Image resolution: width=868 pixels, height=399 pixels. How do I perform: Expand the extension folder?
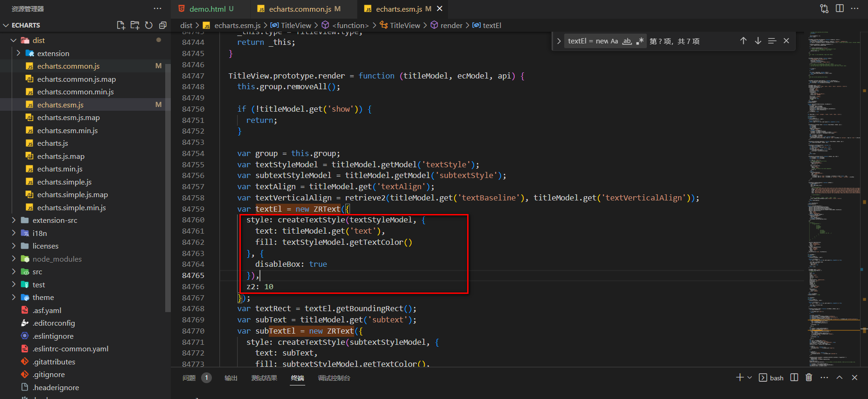tap(18, 53)
